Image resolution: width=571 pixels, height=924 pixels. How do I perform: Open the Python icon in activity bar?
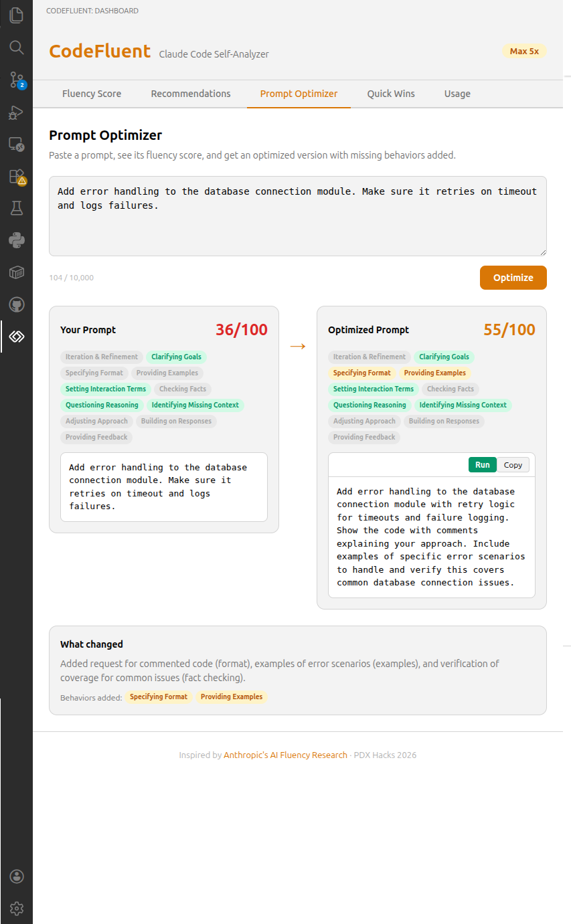point(16,240)
